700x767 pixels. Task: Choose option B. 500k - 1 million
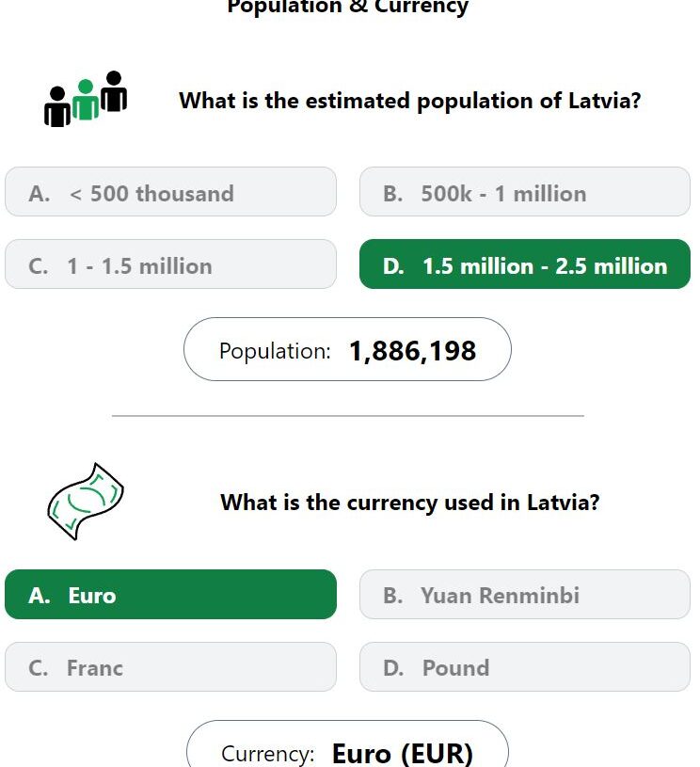[525, 192]
